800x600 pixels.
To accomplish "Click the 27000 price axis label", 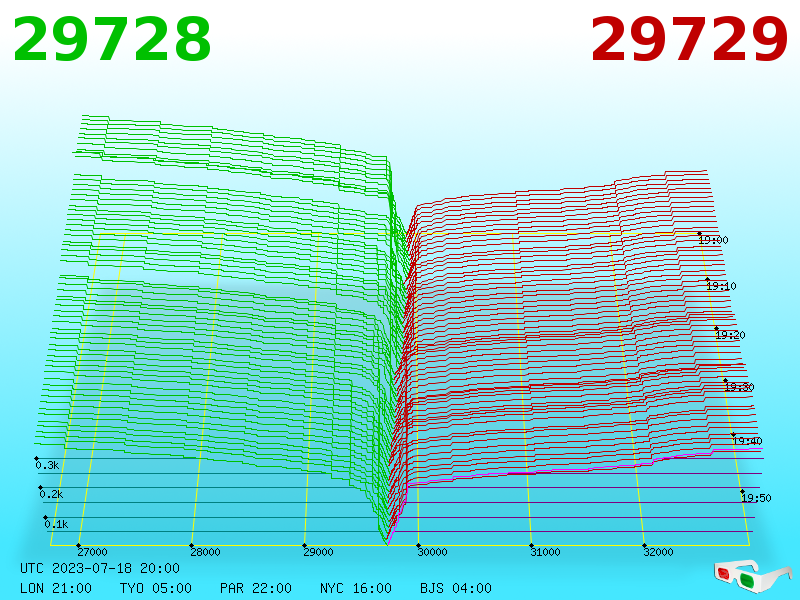I will pyautogui.click(x=92, y=552).
